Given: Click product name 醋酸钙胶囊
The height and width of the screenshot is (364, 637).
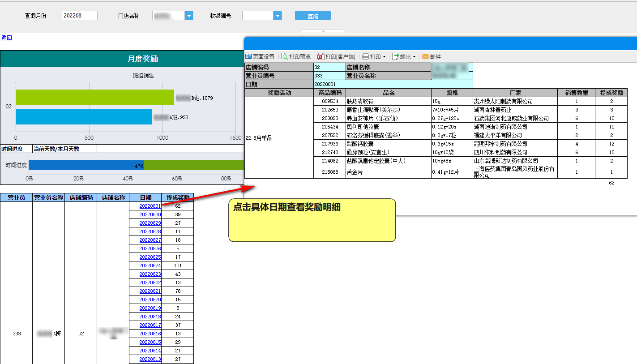Looking at the screenshot, I should point(360,144).
